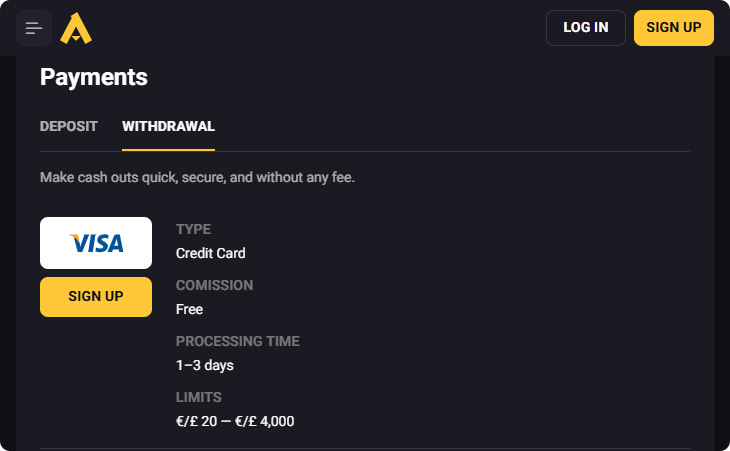Click SIGN UP in the header

pos(673,28)
